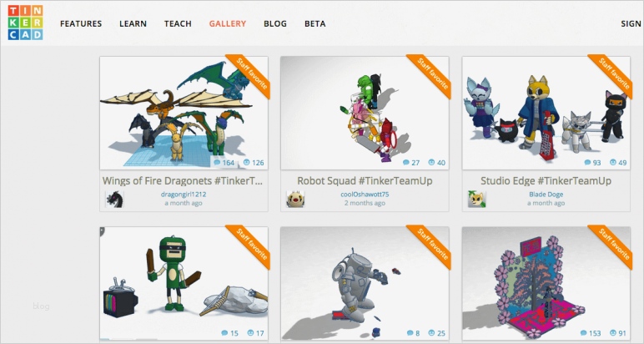Select the Beta menu item
Viewport: 644px width, 344px height.
(x=315, y=24)
